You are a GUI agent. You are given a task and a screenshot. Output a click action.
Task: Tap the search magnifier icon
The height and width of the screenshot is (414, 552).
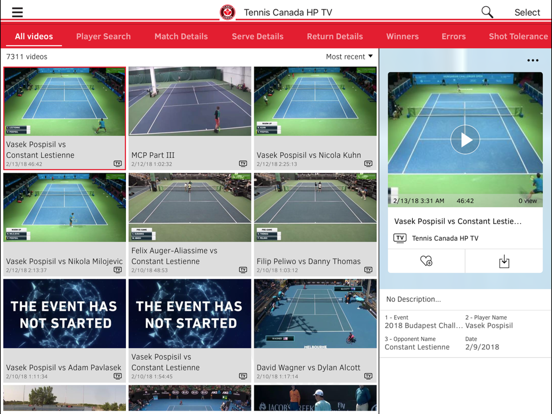pyautogui.click(x=487, y=12)
